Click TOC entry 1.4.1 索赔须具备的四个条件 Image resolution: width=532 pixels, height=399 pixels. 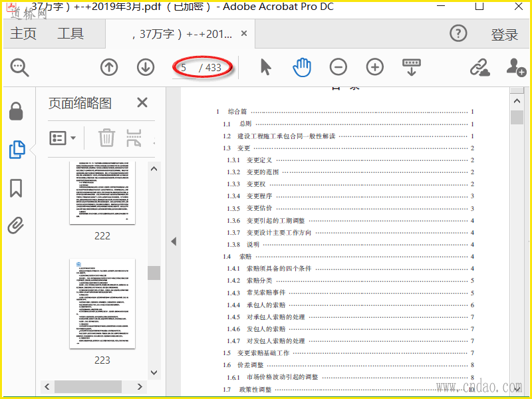coord(350,269)
